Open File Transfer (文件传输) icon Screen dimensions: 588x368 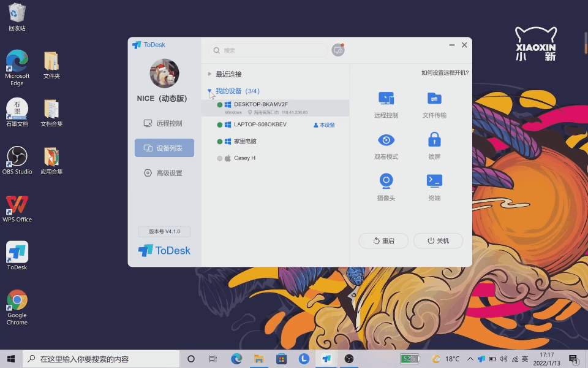434,99
